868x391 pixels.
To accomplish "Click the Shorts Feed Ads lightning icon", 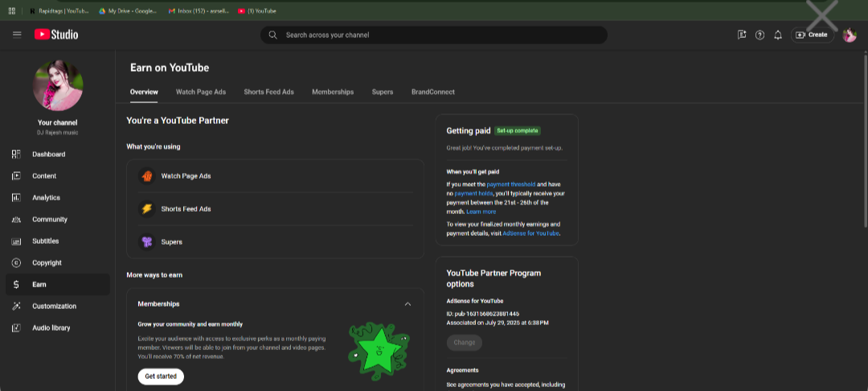I will point(147,209).
